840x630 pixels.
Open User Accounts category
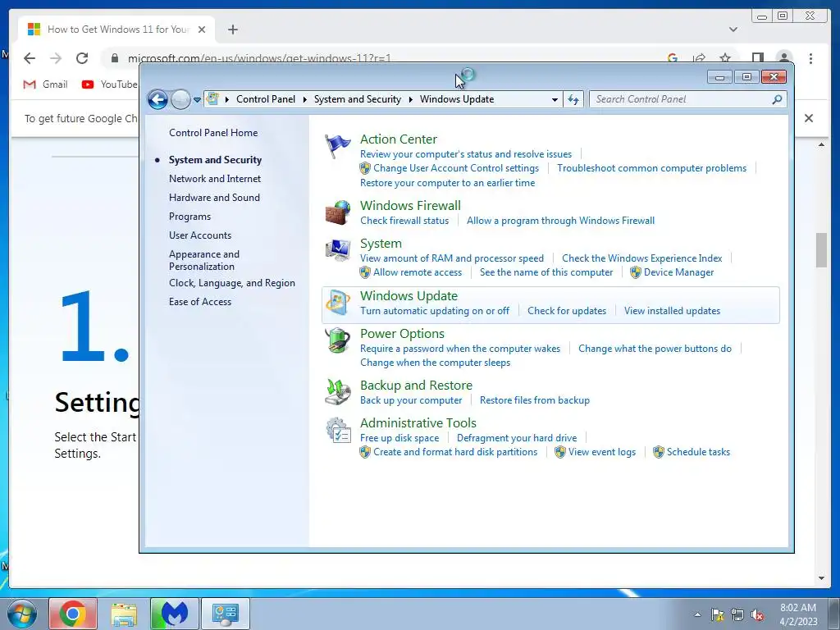(x=200, y=235)
